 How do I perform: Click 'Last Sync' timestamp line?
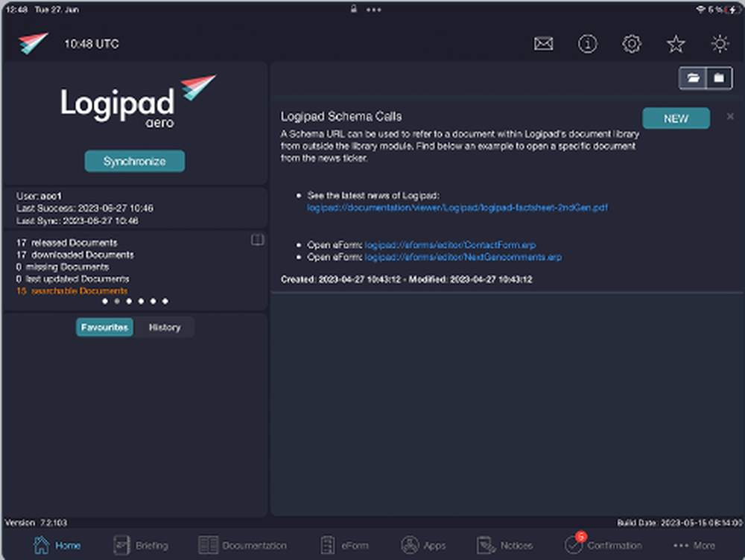[77, 220]
